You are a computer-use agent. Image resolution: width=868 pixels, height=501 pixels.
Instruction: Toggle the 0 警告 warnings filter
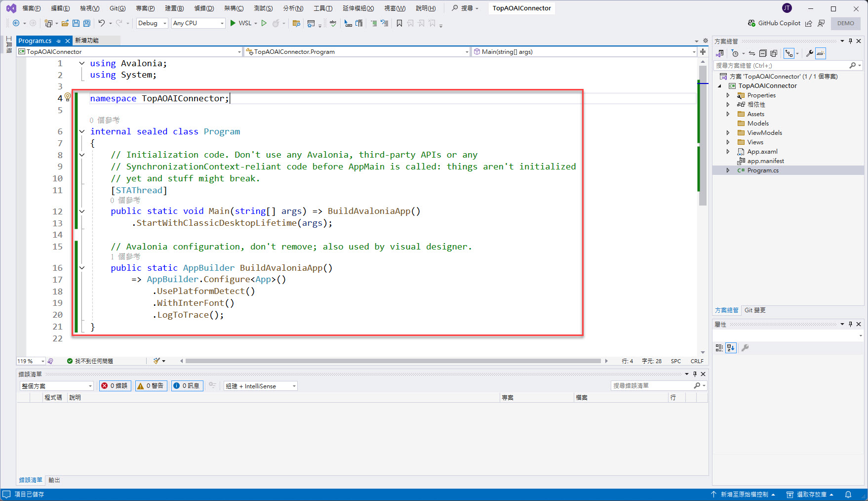(151, 386)
